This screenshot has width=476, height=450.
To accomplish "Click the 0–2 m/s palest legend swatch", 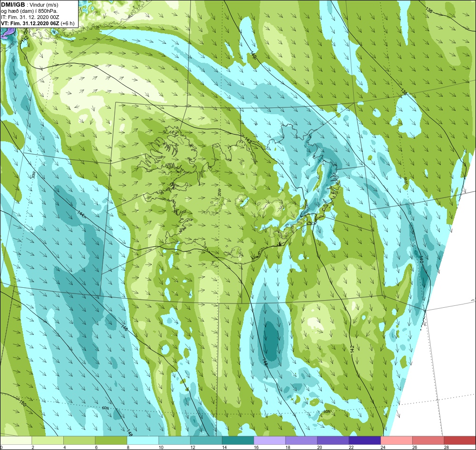I will 16,440.
